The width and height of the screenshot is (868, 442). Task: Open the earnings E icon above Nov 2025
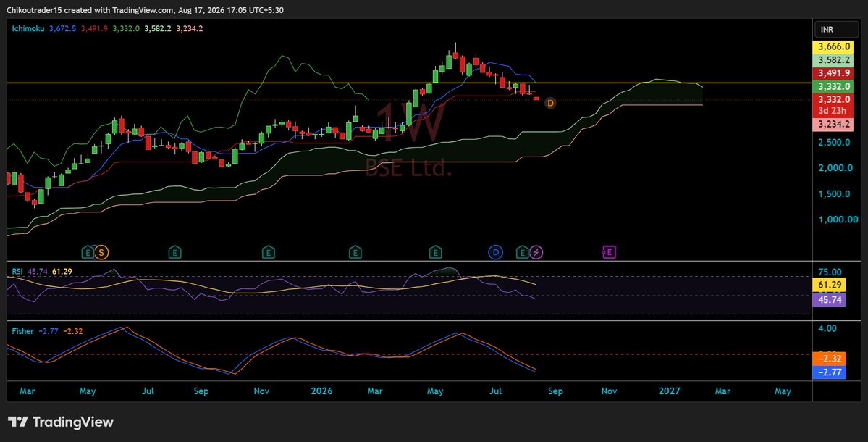(x=268, y=253)
